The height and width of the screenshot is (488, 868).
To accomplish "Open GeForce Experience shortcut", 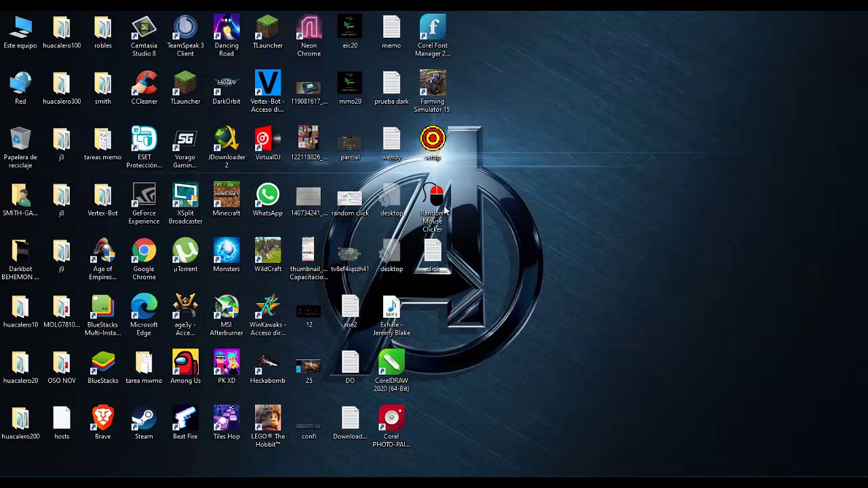I will (144, 203).
